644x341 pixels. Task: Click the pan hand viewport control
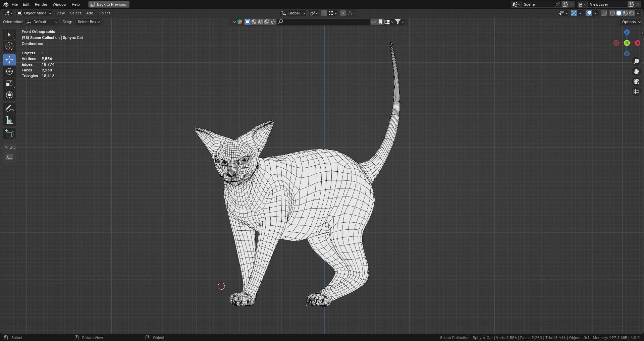(x=636, y=71)
